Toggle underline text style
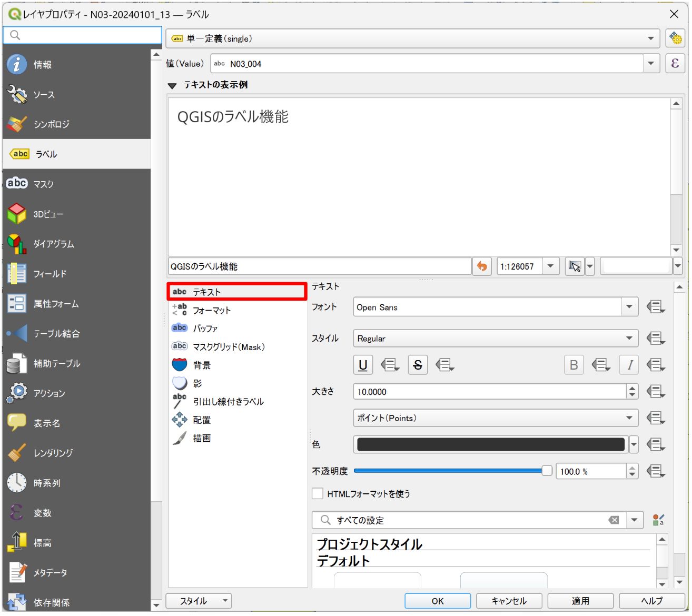 [x=363, y=365]
